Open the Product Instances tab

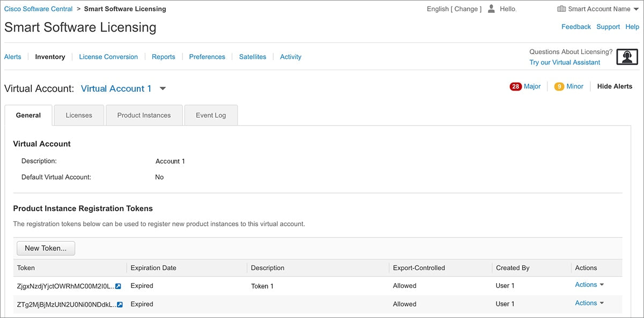pos(144,115)
